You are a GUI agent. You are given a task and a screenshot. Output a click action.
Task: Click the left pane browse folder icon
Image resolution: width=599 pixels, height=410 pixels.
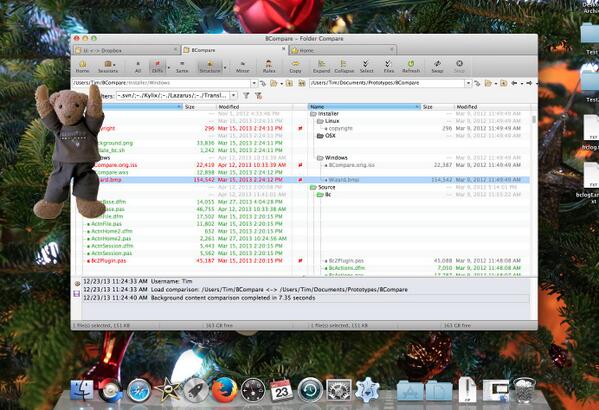[274, 83]
